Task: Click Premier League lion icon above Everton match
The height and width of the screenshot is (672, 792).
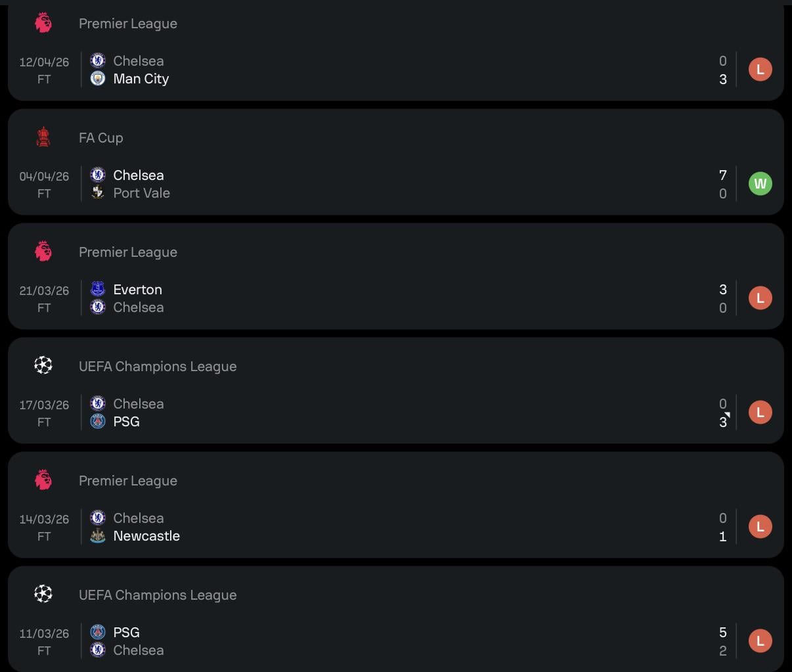Action: click(x=43, y=252)
